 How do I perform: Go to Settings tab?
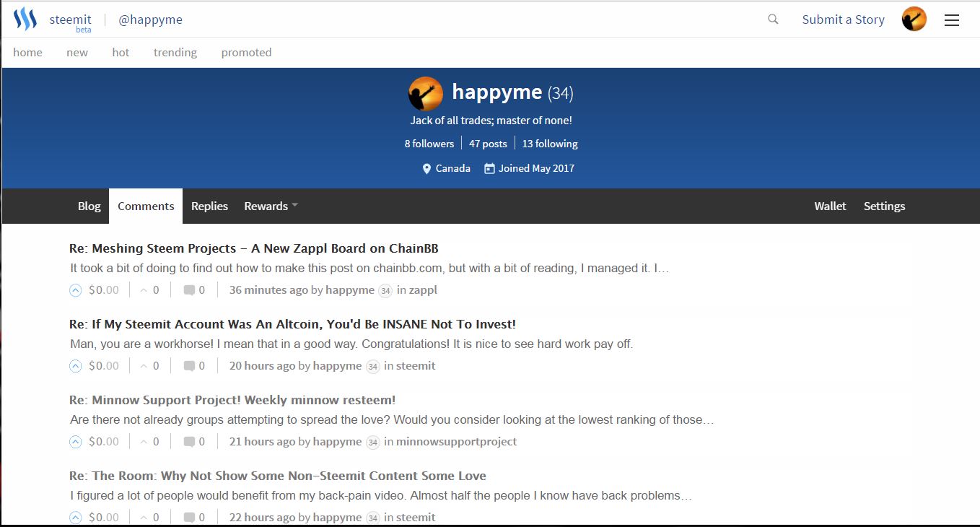(884, 206)
